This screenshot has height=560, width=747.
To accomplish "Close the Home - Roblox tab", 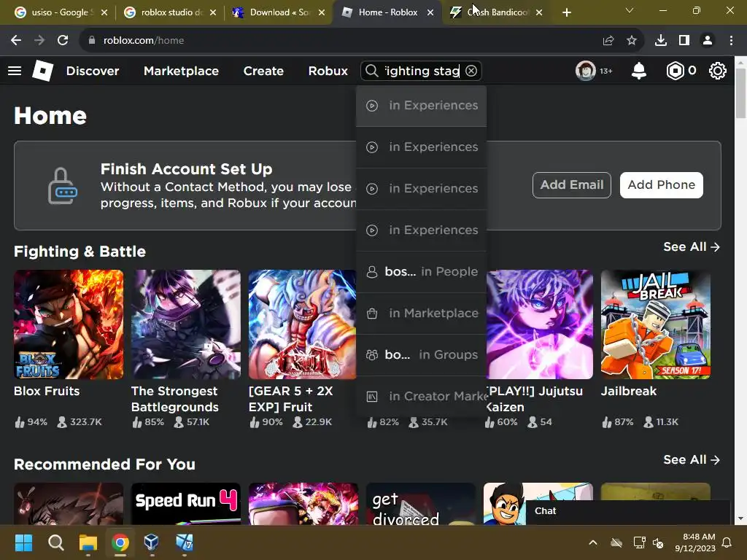I will click(430, 13).
